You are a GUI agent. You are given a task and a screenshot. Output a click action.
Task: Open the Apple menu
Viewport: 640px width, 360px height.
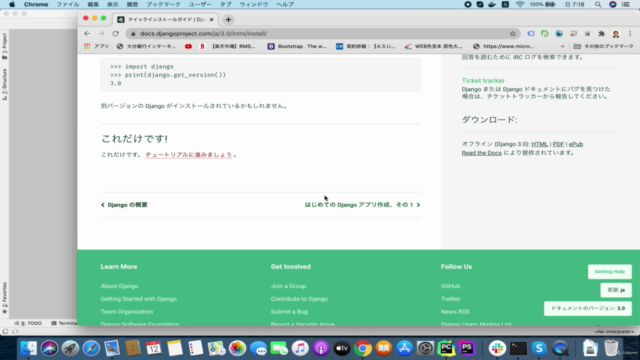12,4
